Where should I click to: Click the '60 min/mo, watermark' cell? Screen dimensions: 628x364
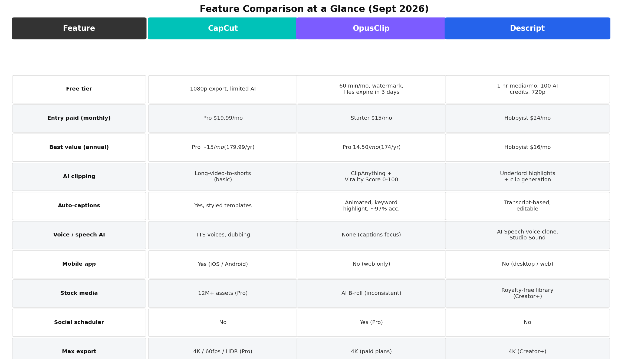point(371,89)
